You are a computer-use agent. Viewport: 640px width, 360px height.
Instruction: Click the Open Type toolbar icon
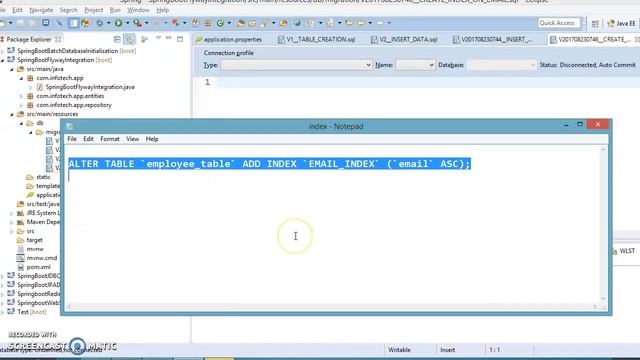(240, 23)
